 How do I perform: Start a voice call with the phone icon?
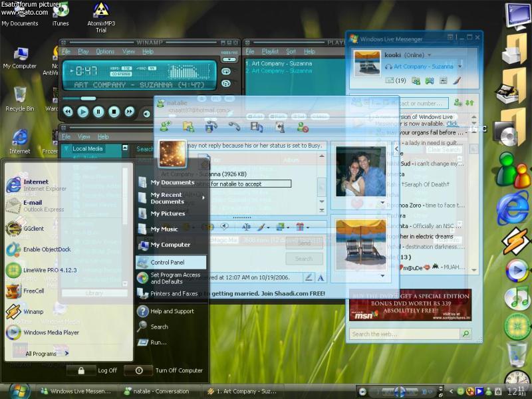(x=234, y=126)
